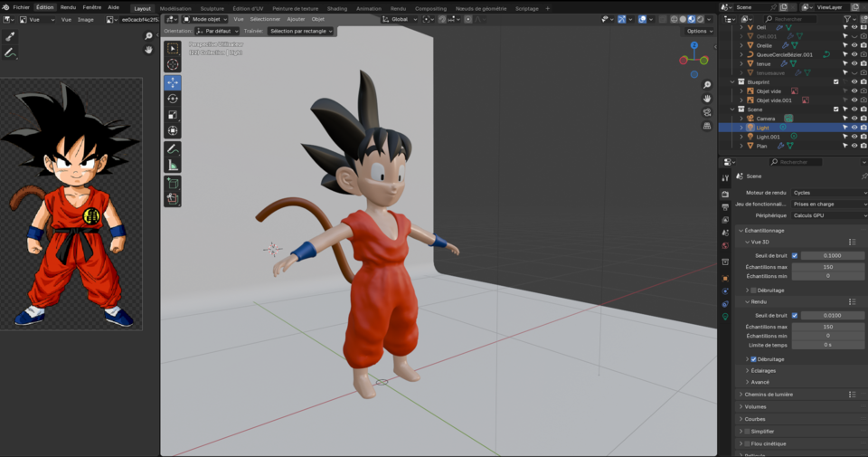Screen dimensions: 868x457
Task: Toggle the Débruitage checkbox under Rendu
Action: 753,359
